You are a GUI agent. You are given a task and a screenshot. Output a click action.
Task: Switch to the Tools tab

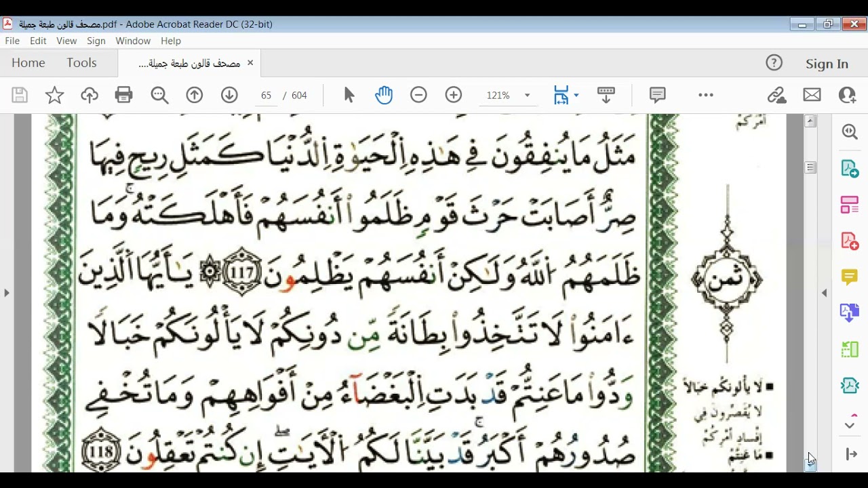(x=81, y=63)
